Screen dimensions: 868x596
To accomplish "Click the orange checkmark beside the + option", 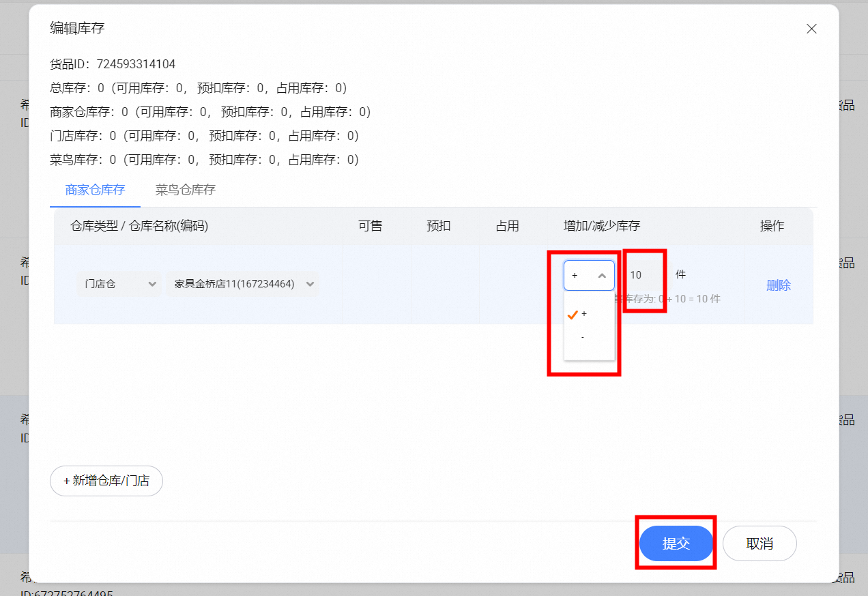I will [573, 314].
